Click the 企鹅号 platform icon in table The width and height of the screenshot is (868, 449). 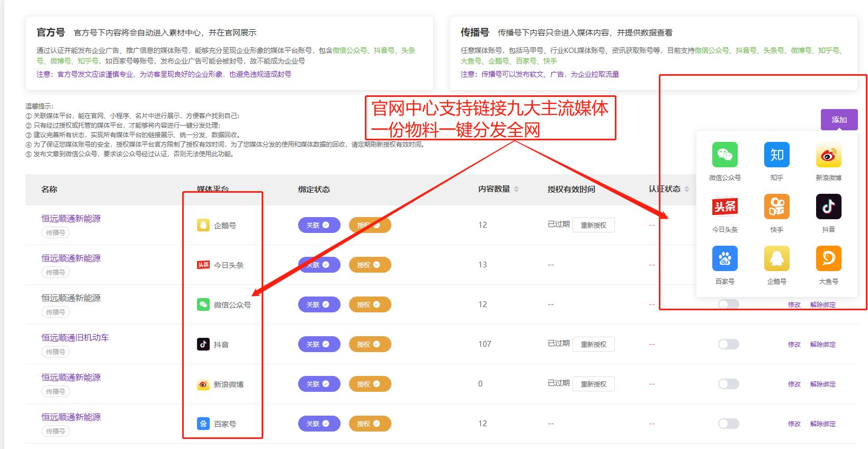click(203, 225)
